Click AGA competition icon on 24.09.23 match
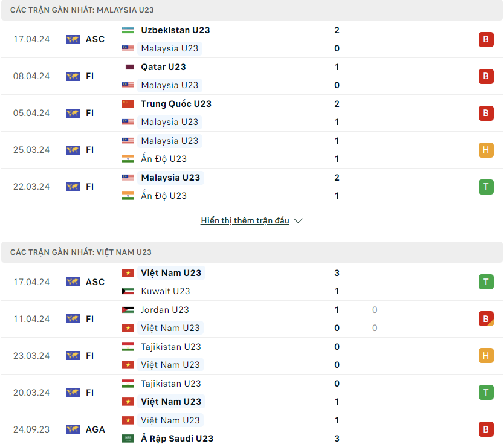This screenshot has width=504, height=447. click(x=73, y=429)
